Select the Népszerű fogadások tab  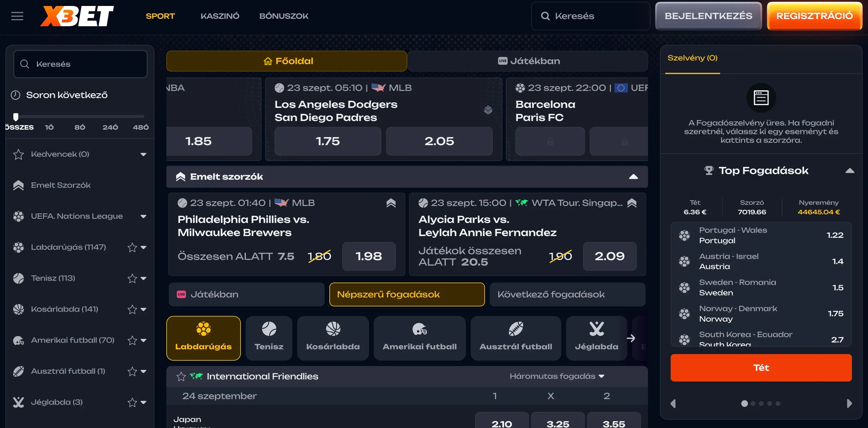coord(407,294)
